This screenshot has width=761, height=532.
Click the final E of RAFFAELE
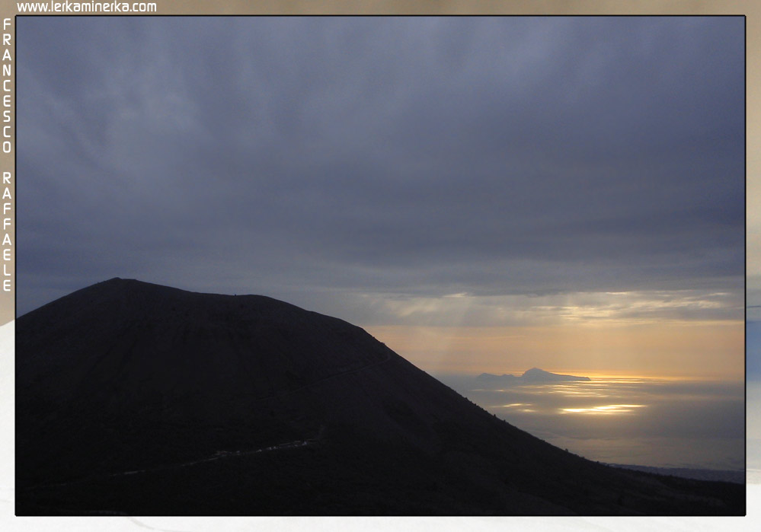pos(7,286)
